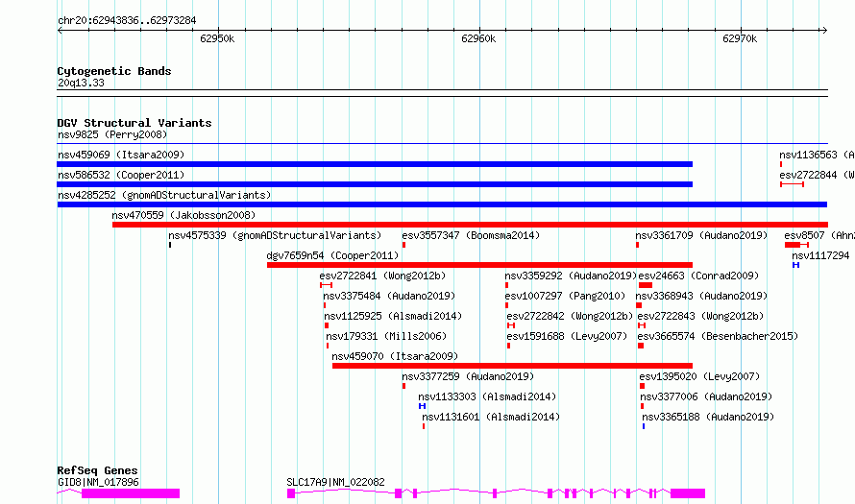The width and height of the screenshot is (855, 504).
Task: Open the esv2722844 label at right edge
Action: coord(817,175)
